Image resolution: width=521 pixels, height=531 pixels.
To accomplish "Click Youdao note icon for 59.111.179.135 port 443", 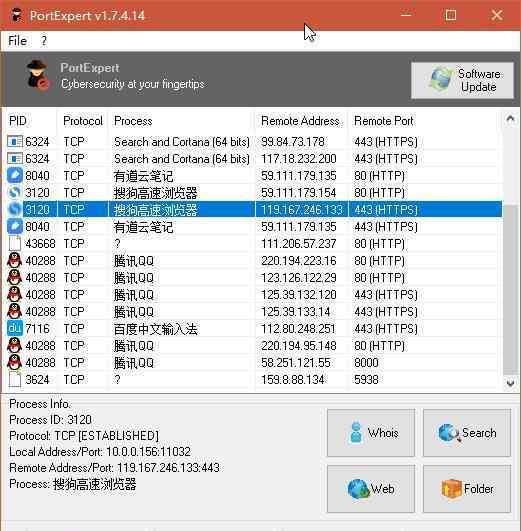I will (15, 226).
